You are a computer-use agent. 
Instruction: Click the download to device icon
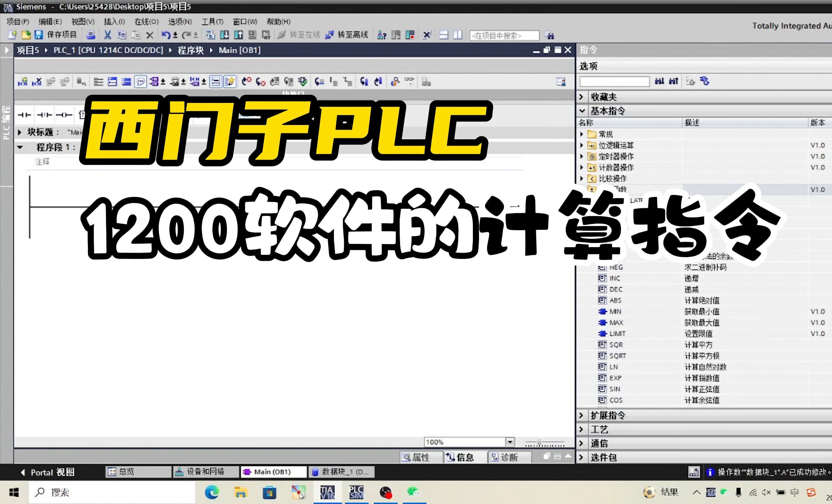[224, 35]
